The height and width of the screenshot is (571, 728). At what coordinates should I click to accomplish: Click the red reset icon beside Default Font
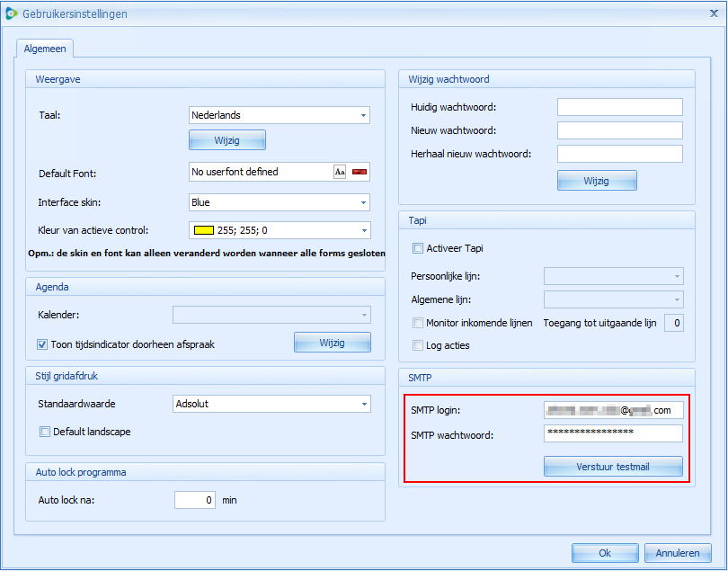pyautogui.click(x=360, y=172)
